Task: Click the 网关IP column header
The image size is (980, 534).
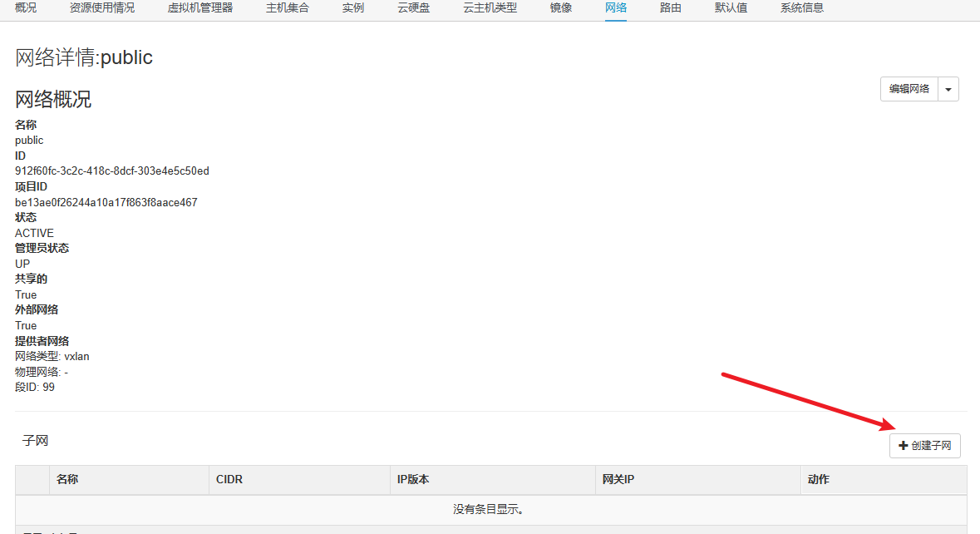Action: (x=618, y=480)
